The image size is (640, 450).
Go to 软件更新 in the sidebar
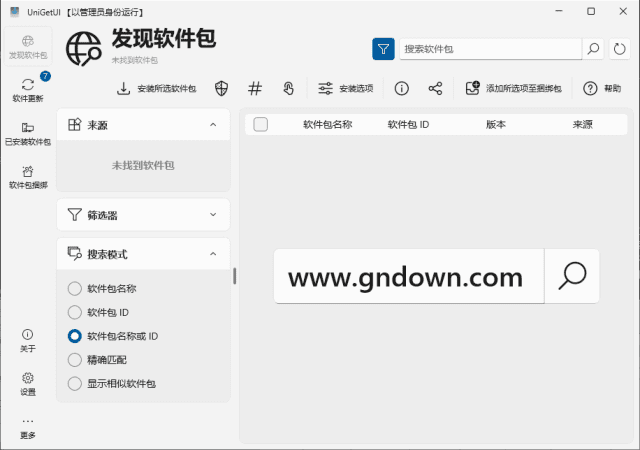click(x=28, y=90)
